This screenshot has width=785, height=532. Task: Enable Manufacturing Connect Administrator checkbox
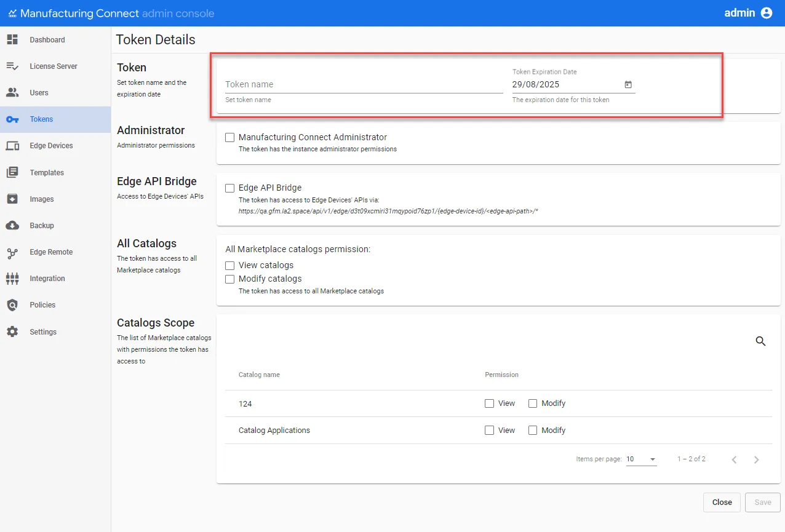tap(230, 138)
